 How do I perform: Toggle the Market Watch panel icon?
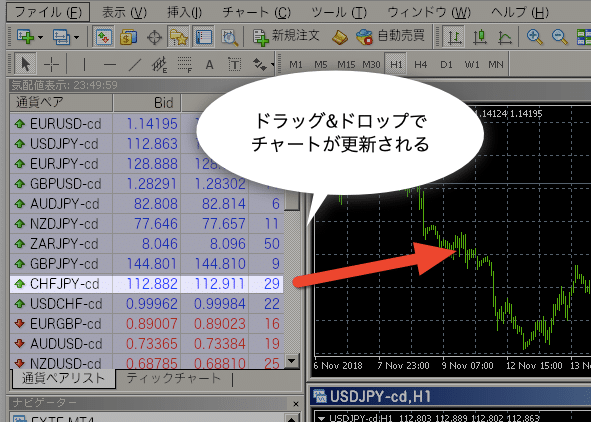103,37
